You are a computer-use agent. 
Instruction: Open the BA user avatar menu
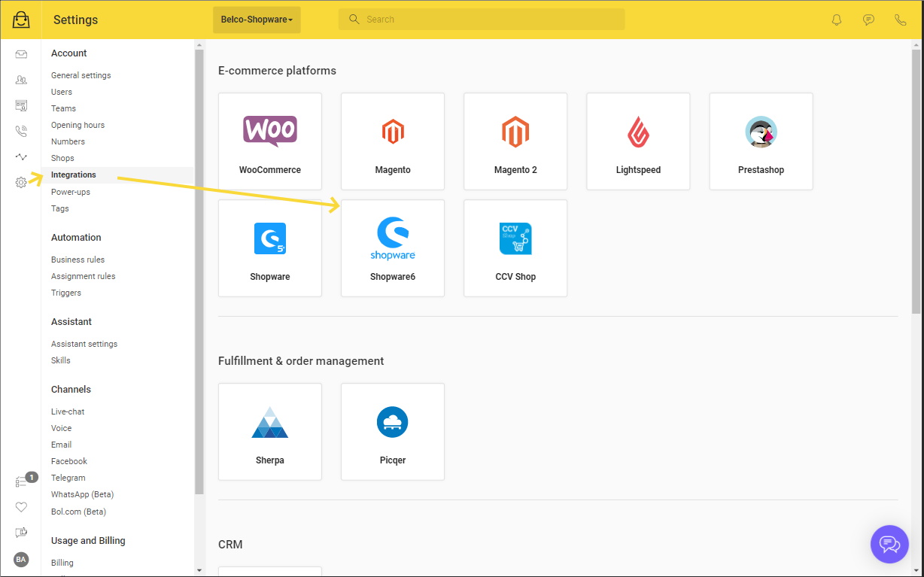pos(21,559)
